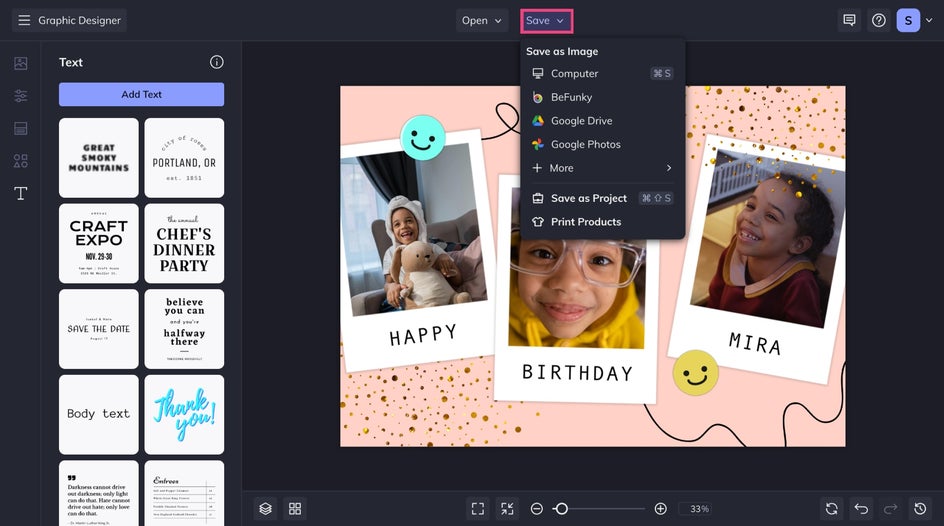Open the feedback chat icon
944x526 pixels.
pos(849,20)
